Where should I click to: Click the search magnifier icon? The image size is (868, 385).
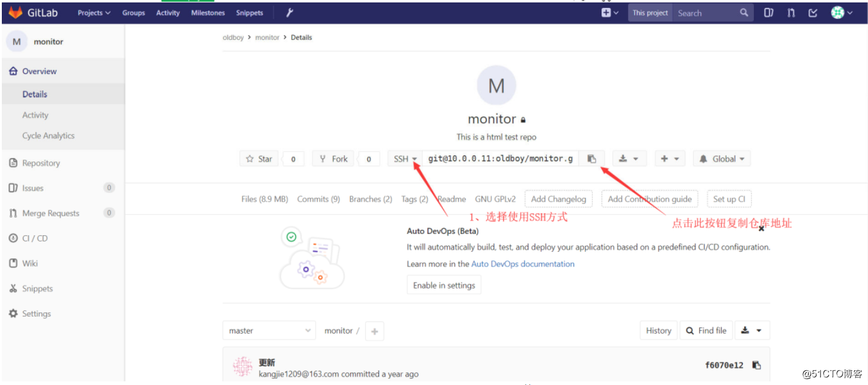click(x=744, y=12)
